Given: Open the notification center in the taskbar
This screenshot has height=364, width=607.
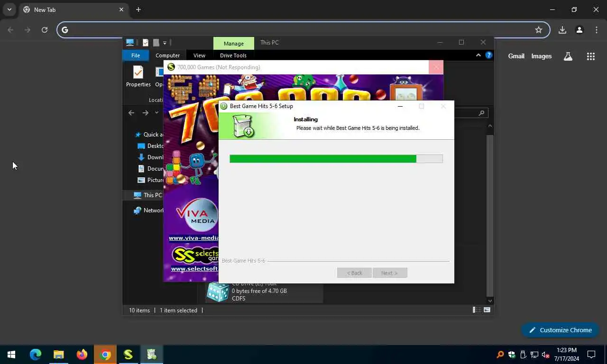Looking at the screenshot, I should tap(591, 355).
